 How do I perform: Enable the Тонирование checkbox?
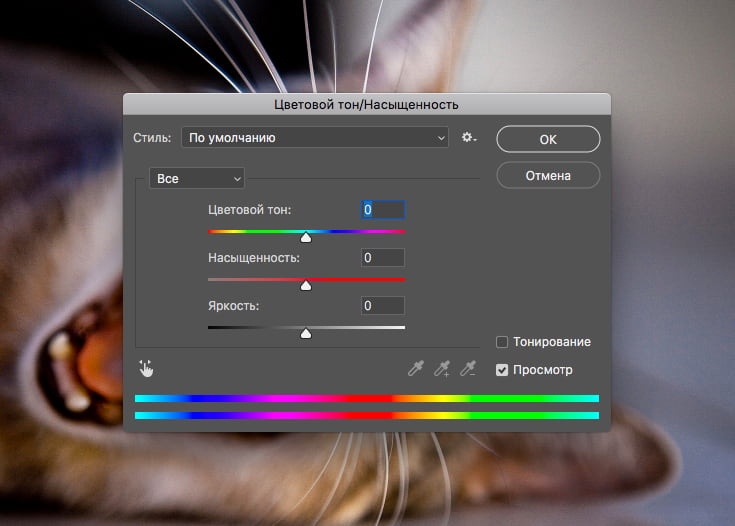[503, 342]
